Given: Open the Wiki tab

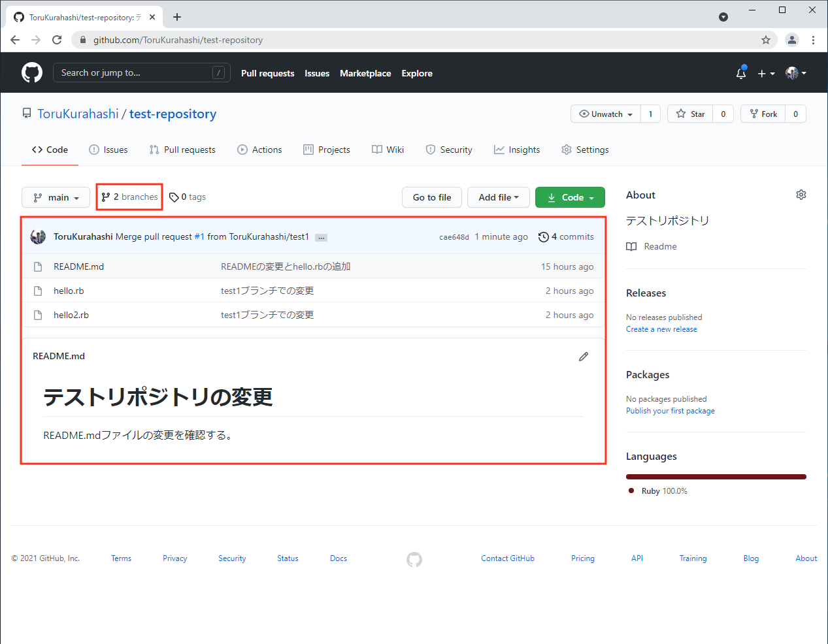Looking at the screenshot, I should coord(388,150).
